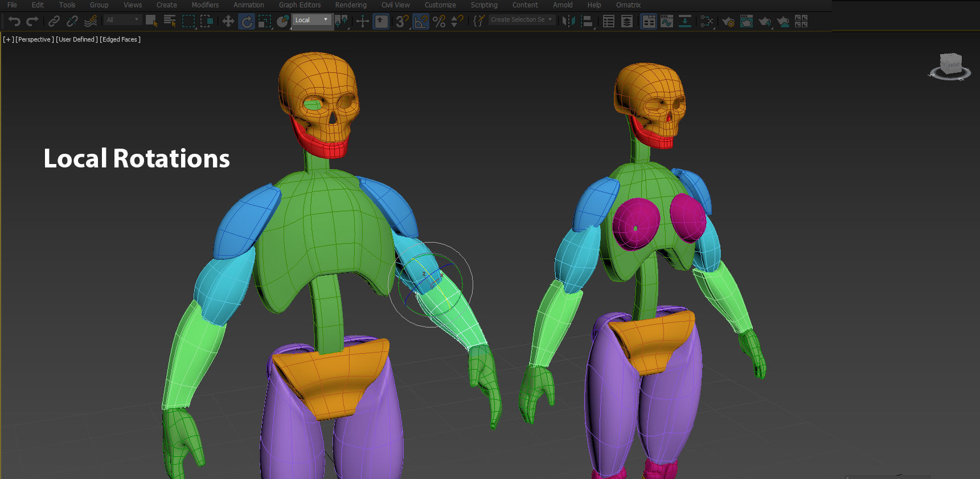This screenshot has height=479, width=980.
Task: Activate the Select and Link tool
Action: point(54,21)
